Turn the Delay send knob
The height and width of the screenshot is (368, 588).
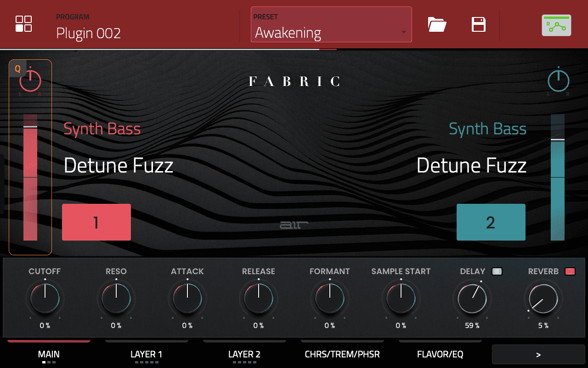[x=472, y=299]
